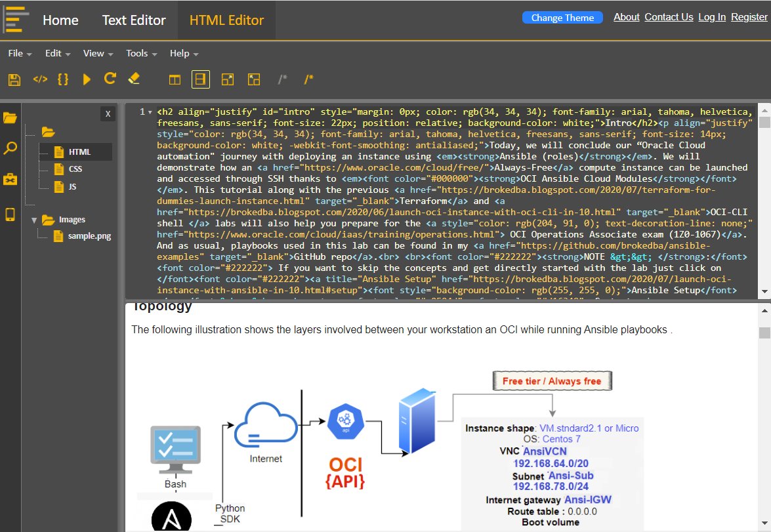Viewport: 771px width, 532px height.
Task: Open the About link
Action: click(x=627, y=17)
